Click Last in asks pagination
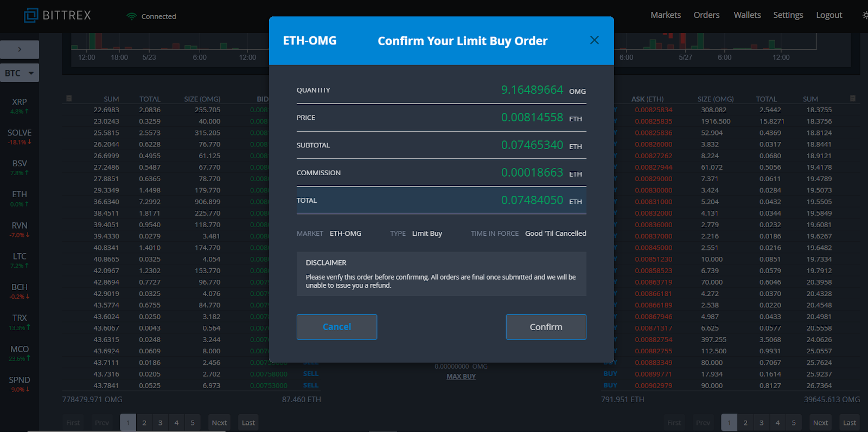This screenshot has height=432, width=868. [850, 423]
